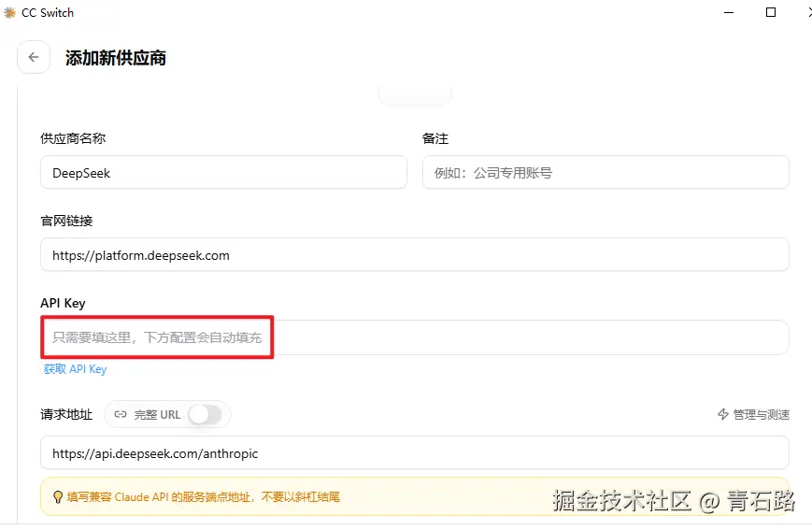
Task: Click the CC Switch app logo icon
Action: pos(10,12)
